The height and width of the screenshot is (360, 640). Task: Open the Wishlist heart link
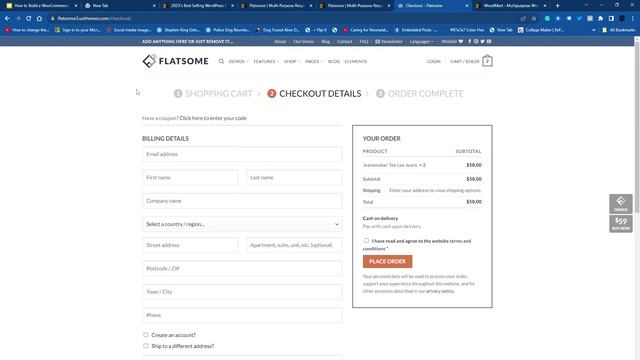coord(452,41)
